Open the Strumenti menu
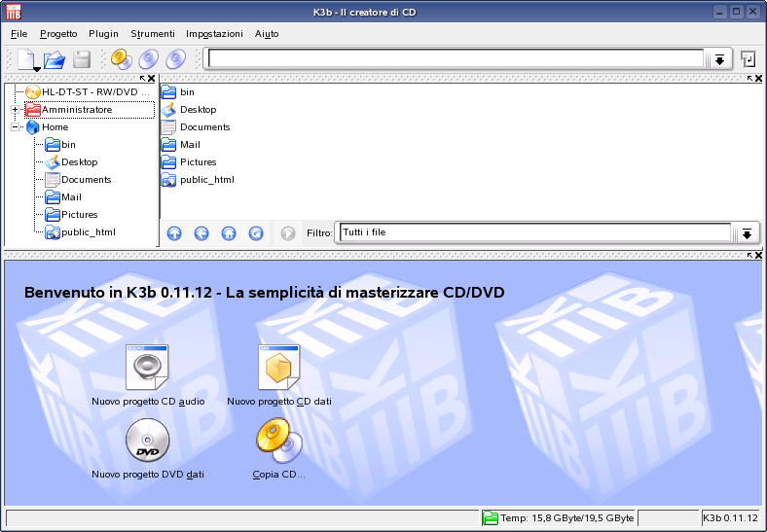Viewport: 767px width, 532px height. pos(153,34)
